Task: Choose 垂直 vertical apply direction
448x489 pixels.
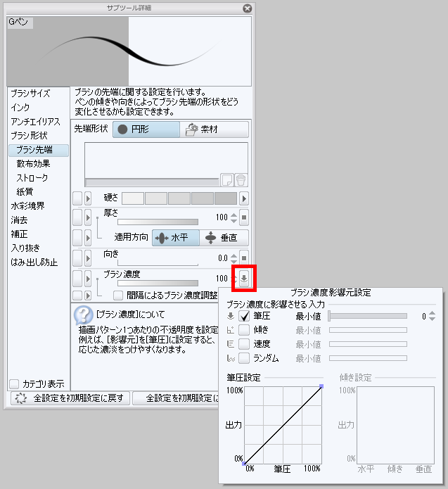Action: coord(224,238)
